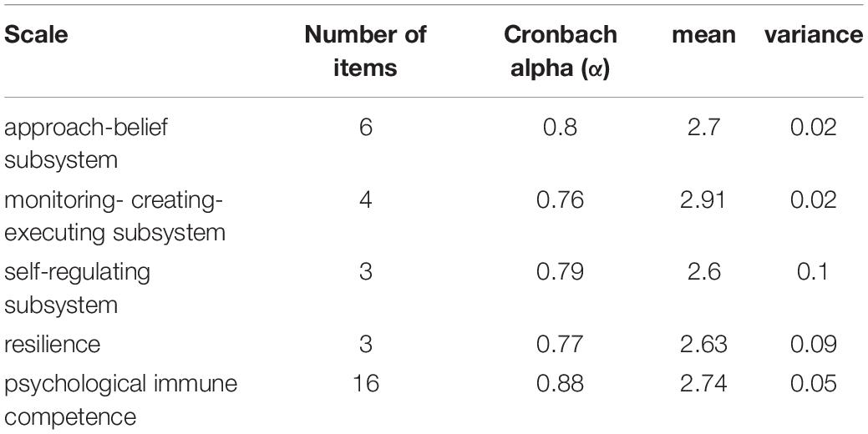The height and width of the screenshot is (434, 868).
Task: Select the Number of items header
Action: point(365,51)
